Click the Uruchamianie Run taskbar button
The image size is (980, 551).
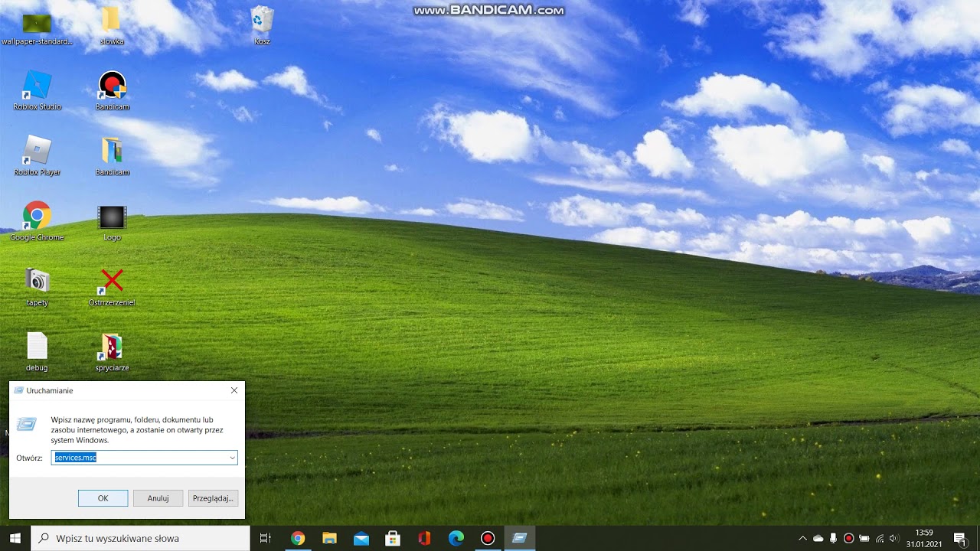[520, 538]
